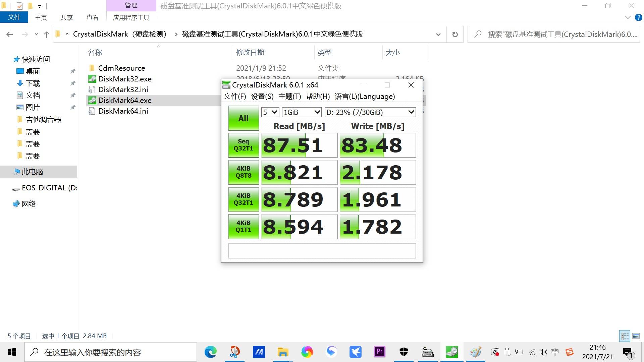Sort files by 名称 column

pyautogui.click(x=95, y=52)
